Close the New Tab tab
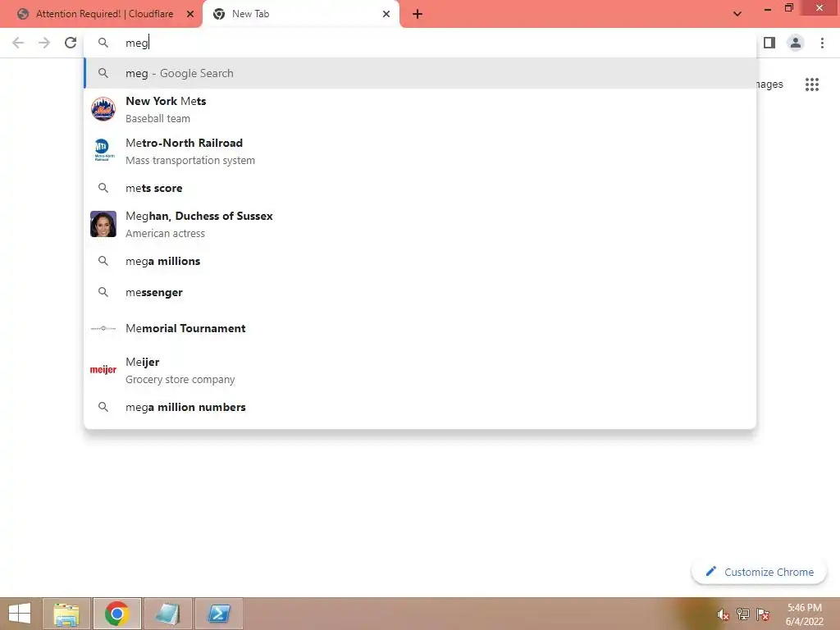This screenshot has width=840, height=630. (x=386, y=14)
